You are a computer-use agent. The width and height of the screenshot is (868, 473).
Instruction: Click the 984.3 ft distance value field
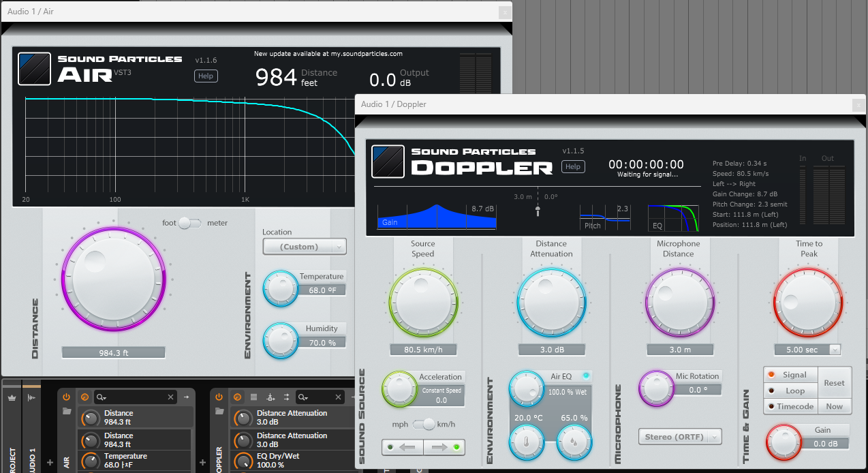click(x=114, y=352)
